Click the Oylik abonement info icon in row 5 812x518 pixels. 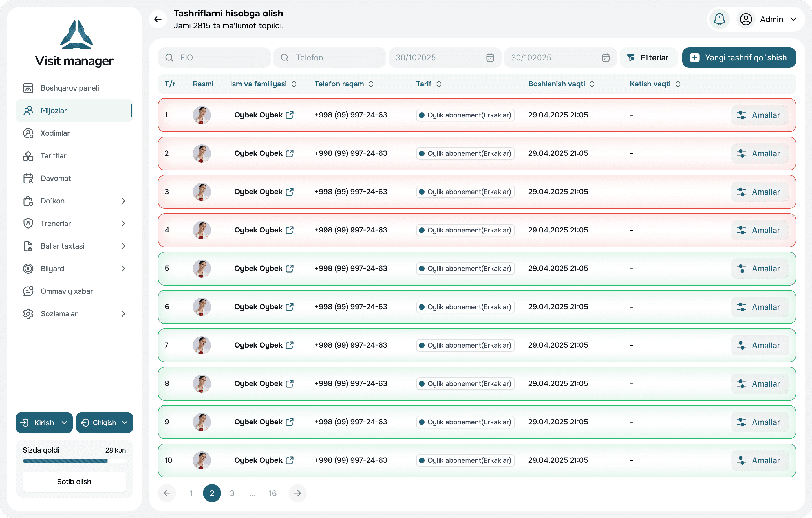[422, 269]
